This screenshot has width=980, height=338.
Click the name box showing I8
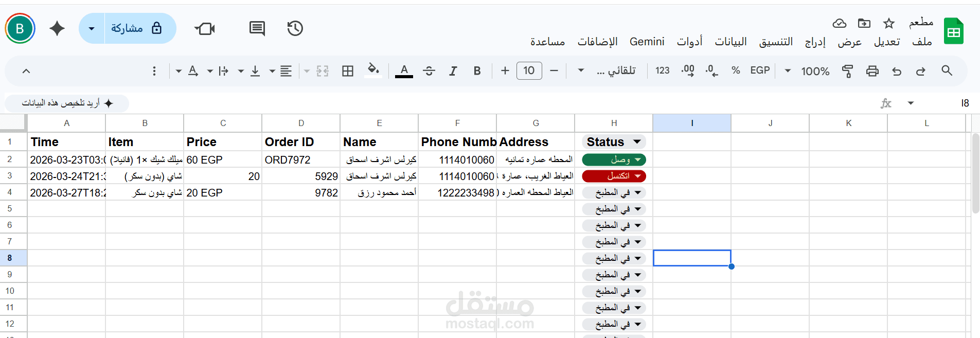[x=964, y=103]
